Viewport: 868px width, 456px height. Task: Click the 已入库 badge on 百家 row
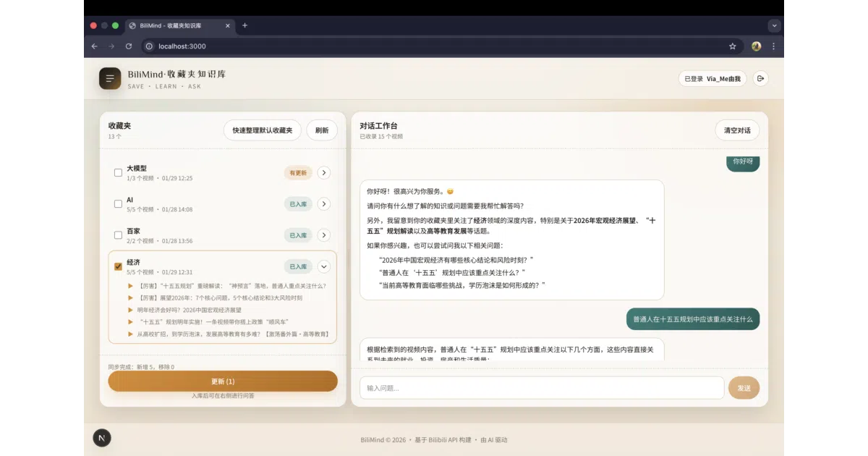tap(298, 235)
